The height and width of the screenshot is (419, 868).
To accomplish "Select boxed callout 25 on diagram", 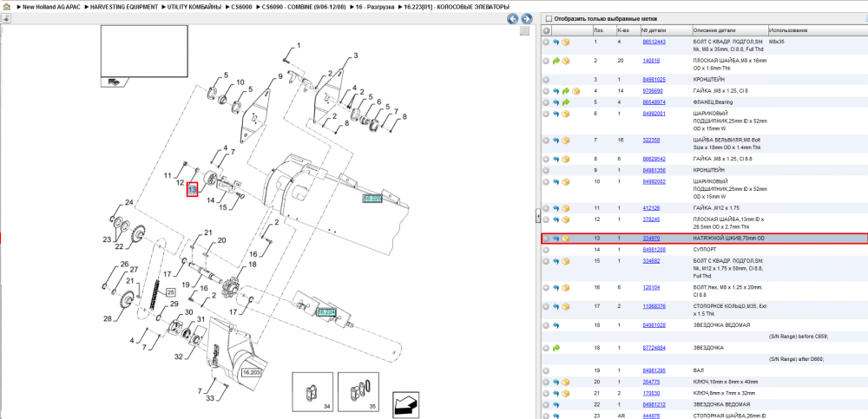I will coord(170,291).
